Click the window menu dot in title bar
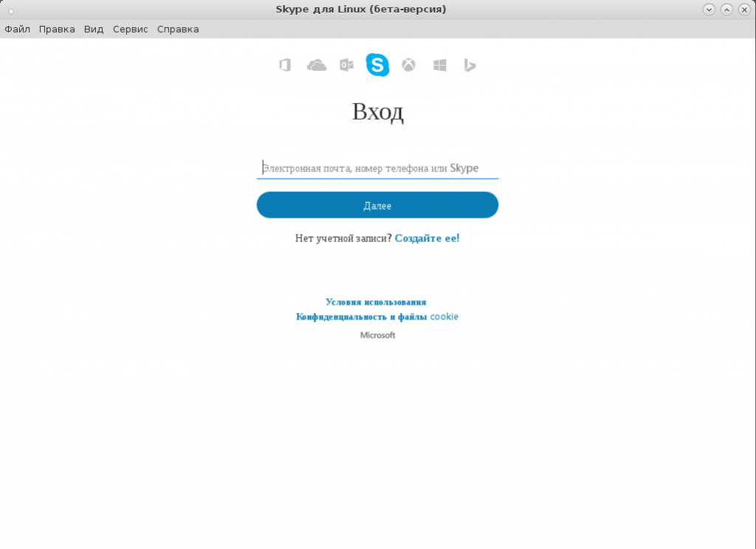 (x=10, y=11)
